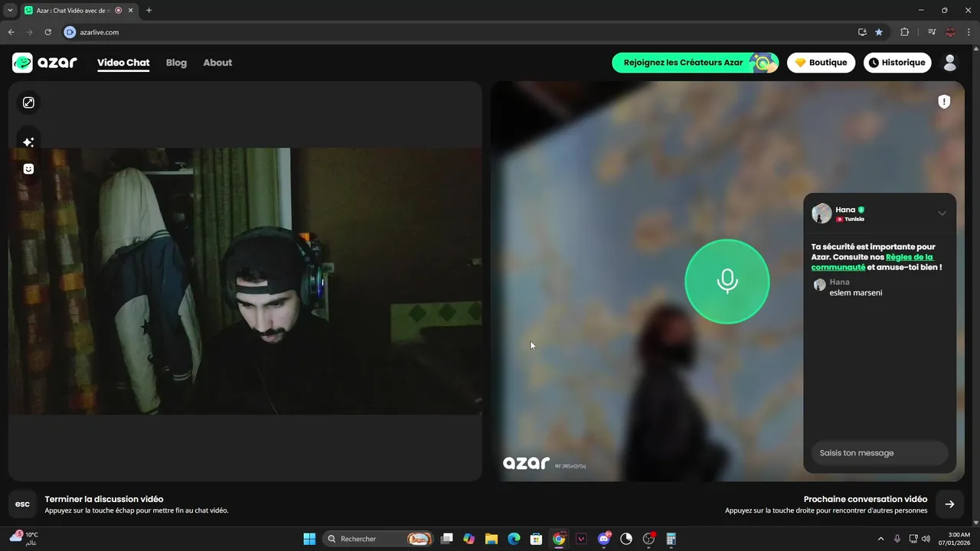980x551 pixels.
Task: View site information icon in address bar
Action: 70,32
